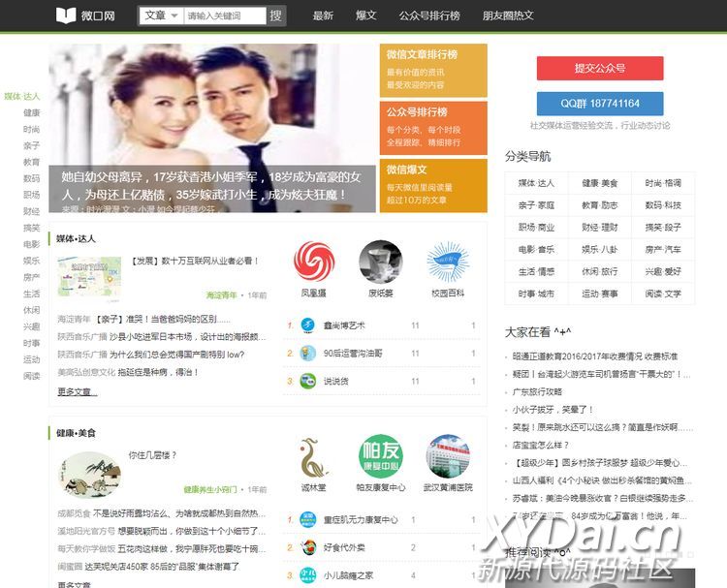Click the 小儿脑瘫之家 small avatar icon

point(308,575)
